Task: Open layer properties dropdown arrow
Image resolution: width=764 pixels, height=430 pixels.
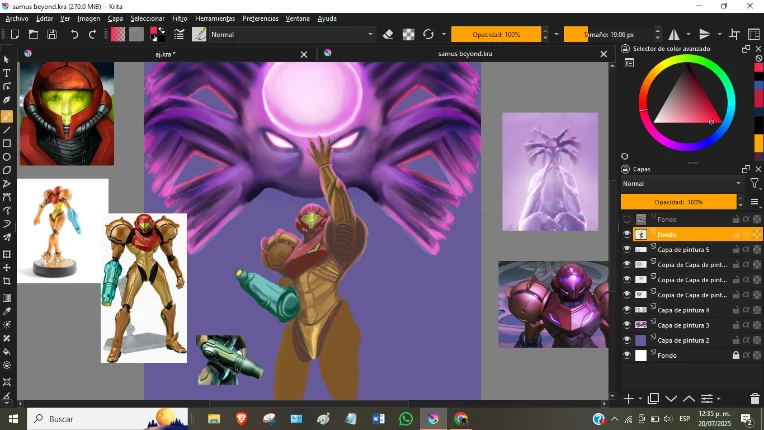Action: click(x=719, y=399)
